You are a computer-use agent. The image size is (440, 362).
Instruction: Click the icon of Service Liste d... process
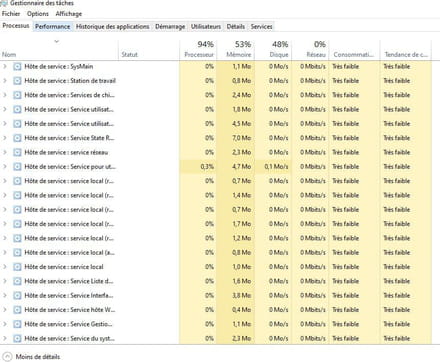coord(17,281)
